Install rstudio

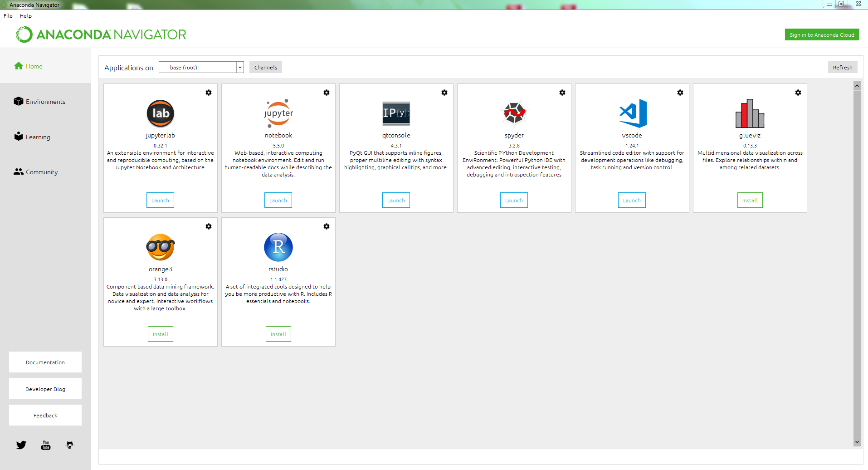pos(278,334)
